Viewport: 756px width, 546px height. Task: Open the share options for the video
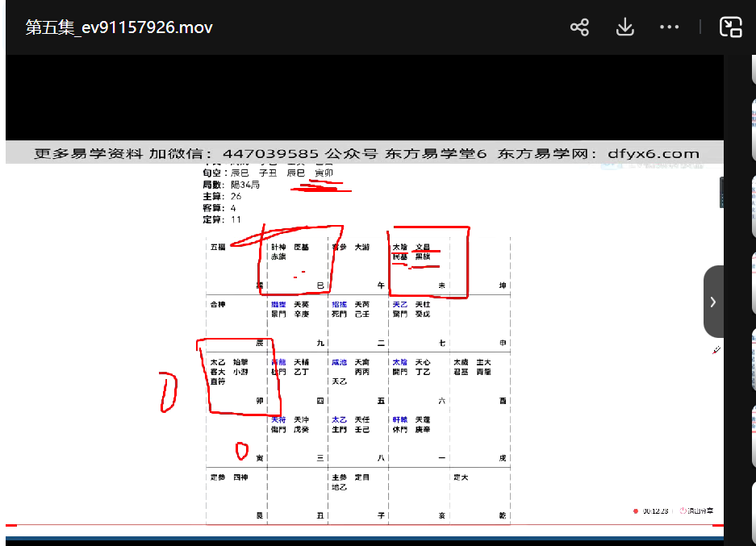click(579, 27)
